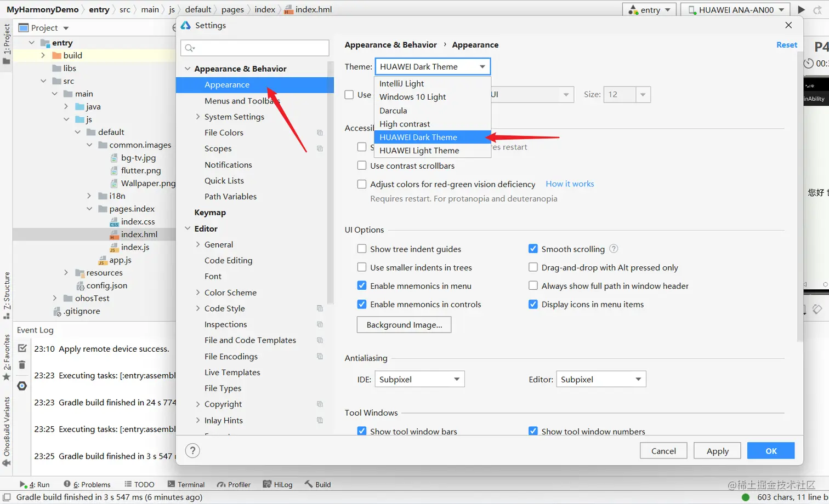Viewport: 829px width, 504px height.
Task: Click the Event Log mark-as-read check icon
Action: point(22,348)
